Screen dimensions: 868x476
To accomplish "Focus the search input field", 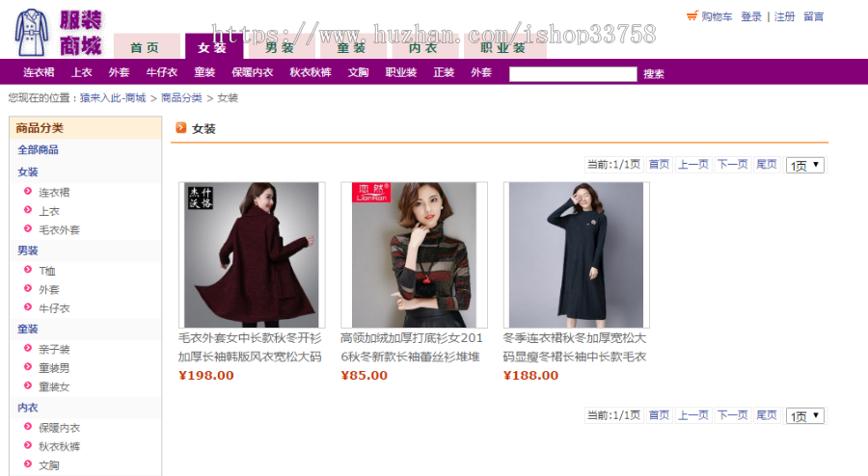I will (573, 74).
